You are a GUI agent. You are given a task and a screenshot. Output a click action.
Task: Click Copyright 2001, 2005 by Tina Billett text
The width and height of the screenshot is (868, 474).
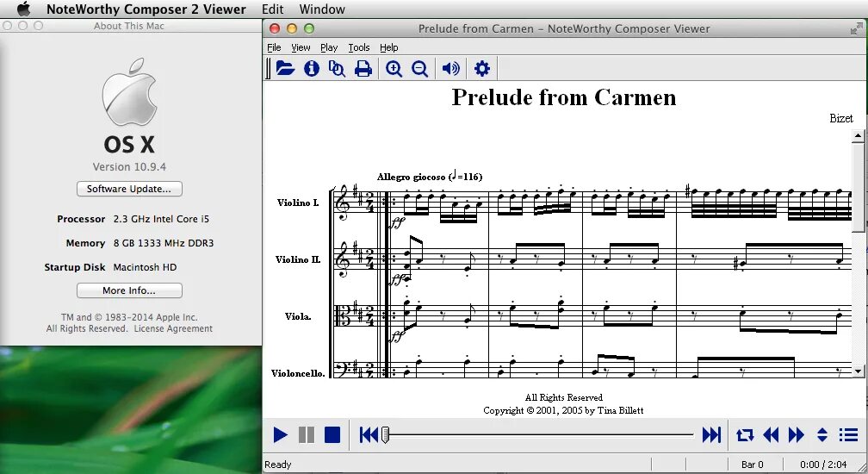pyautogui.click(x=563, y=410)
